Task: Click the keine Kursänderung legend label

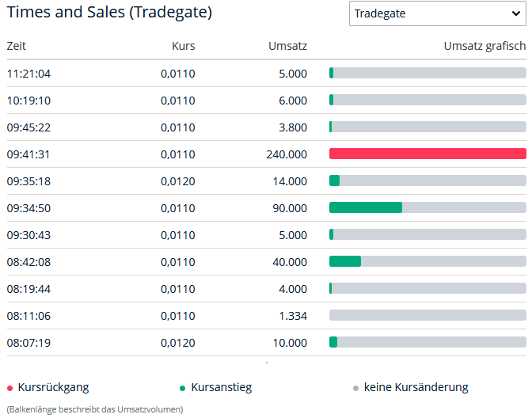Action: (x=416, y=387)
